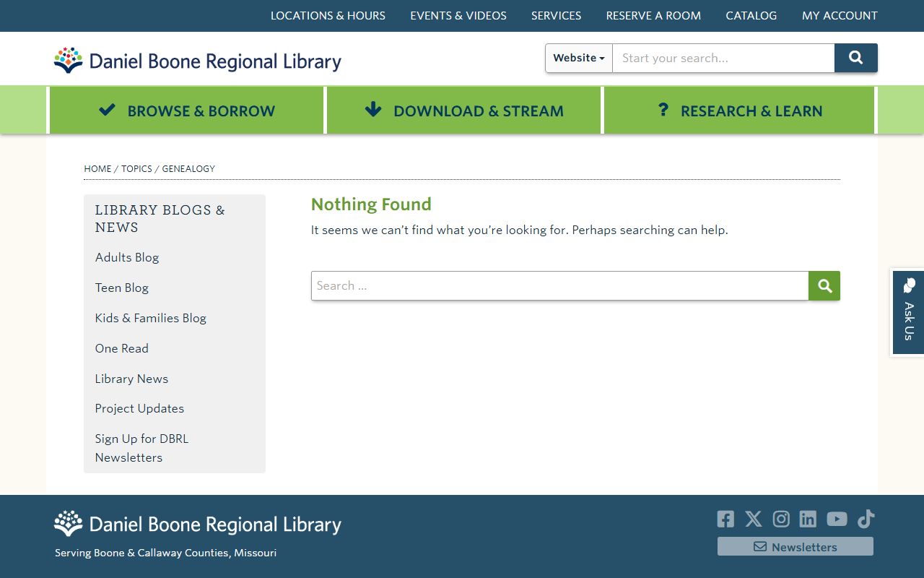Click the white footer library logo
924x578 pixels.
[x=198, y=524]
